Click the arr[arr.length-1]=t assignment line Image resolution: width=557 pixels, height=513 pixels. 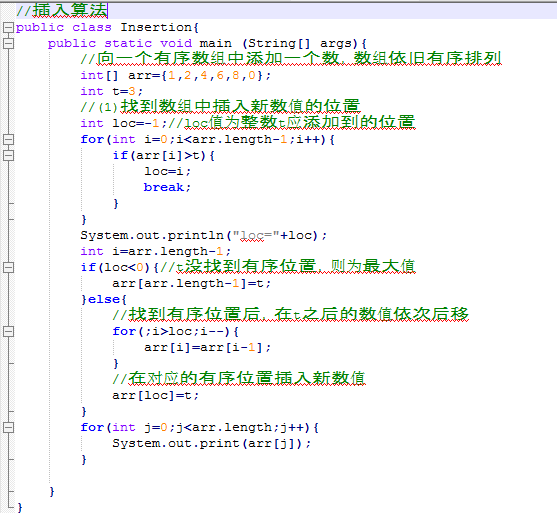[191, 283]
